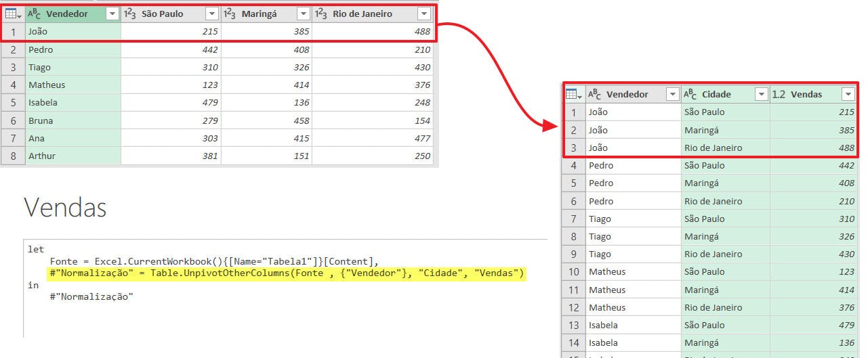Screen dimensions: 868x358
Task: Select Vendas value 210 in the Cidade table
Action: point(814,201)
